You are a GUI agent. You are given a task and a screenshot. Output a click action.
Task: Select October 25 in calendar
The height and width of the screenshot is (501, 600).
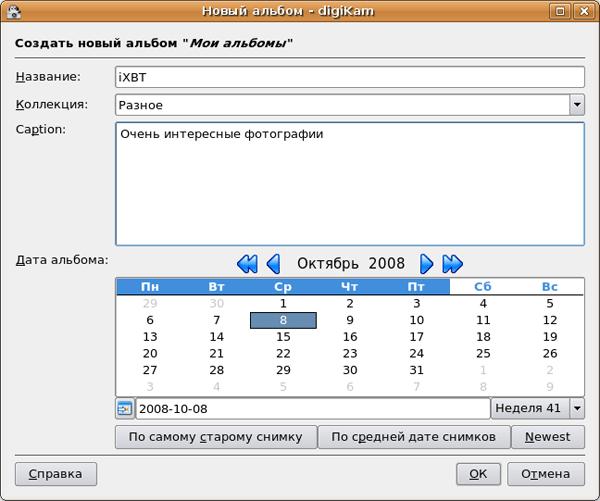(483, 354)
